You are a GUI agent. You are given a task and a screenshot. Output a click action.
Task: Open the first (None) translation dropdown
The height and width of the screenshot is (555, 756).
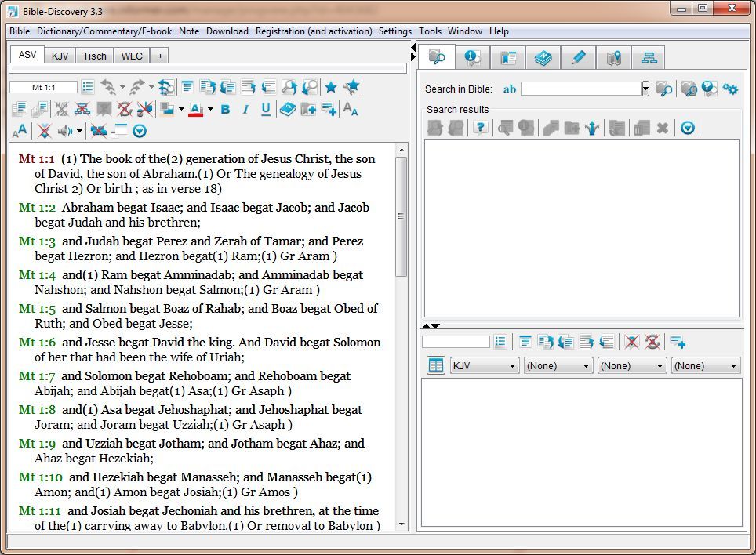558,365
